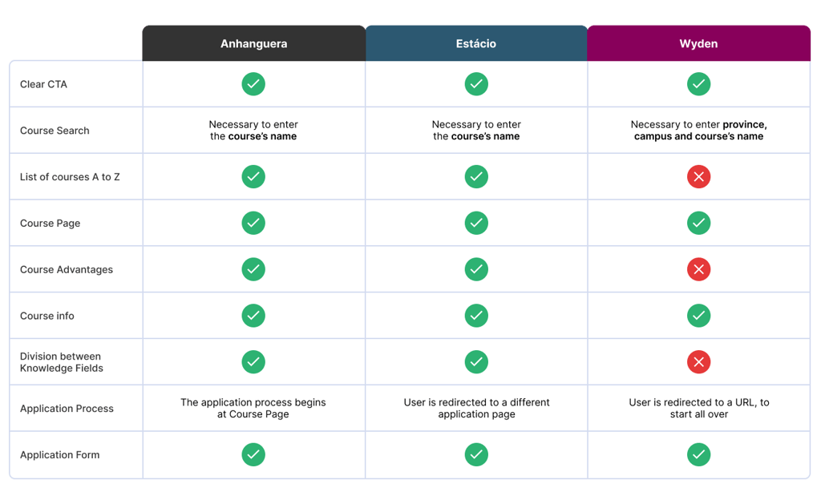Click Anhanguera's Clear CTA green checkmark
This screenshot has width=821, height=504.
coord(253,84)
